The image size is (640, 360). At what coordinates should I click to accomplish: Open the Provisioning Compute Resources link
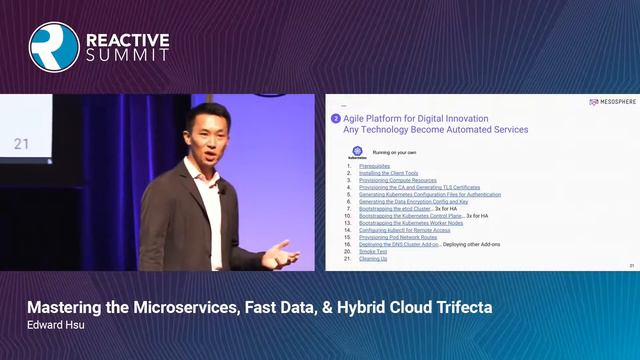click(398, 180)
